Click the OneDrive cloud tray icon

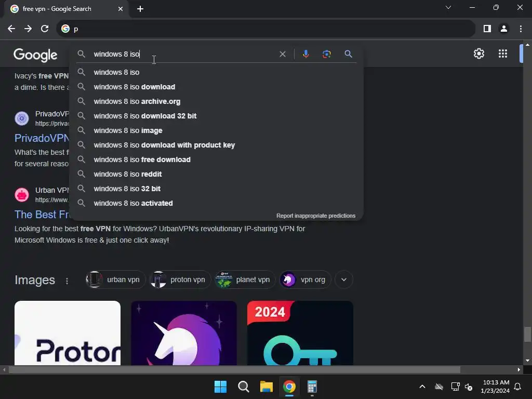point(439,387)
